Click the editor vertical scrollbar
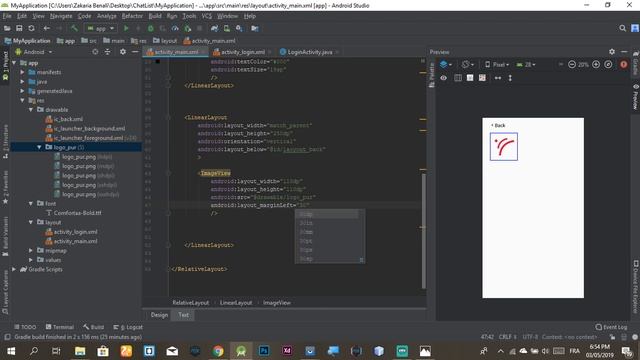This screenshot has width=640, height=360. [424, 231]
